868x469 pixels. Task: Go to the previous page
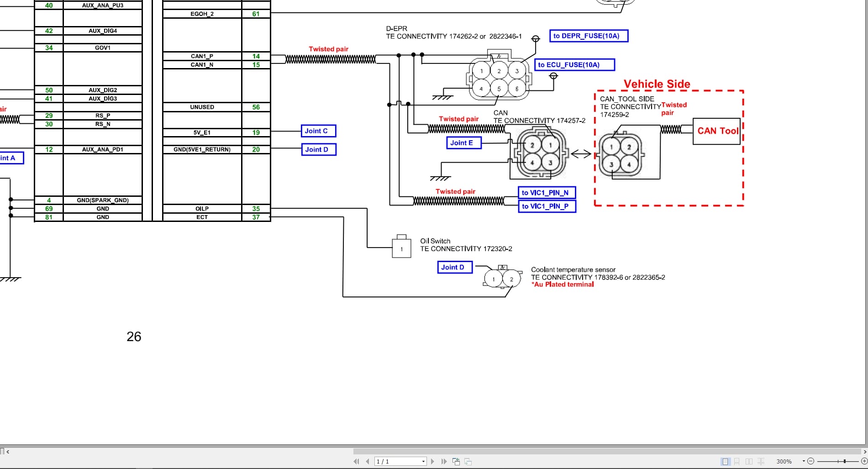tap(368, 462)
